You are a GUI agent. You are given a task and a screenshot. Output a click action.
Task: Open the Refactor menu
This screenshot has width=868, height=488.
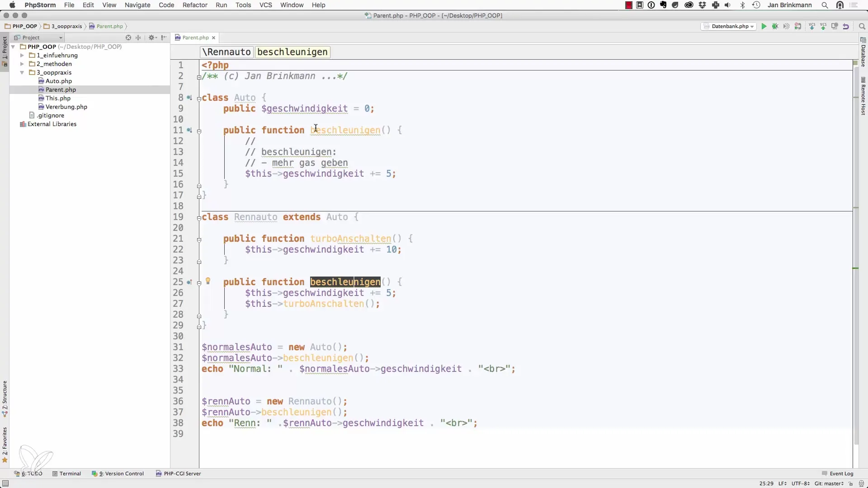tap(195, 5)
